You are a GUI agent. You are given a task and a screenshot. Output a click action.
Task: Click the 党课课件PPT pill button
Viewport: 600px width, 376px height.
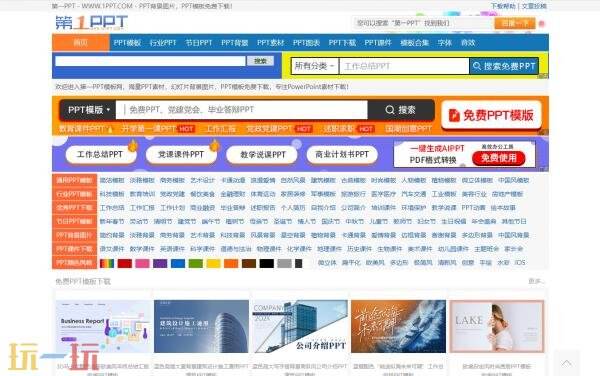181,155
